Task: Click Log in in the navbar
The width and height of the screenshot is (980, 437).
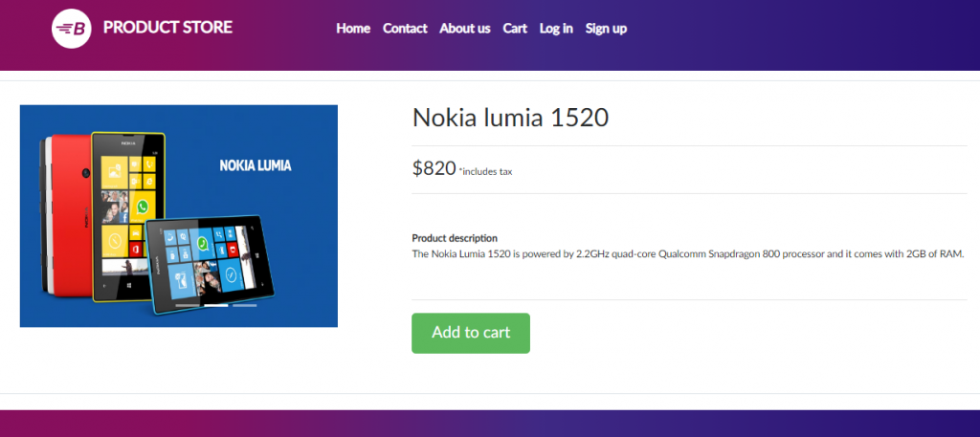Action: 556,29
